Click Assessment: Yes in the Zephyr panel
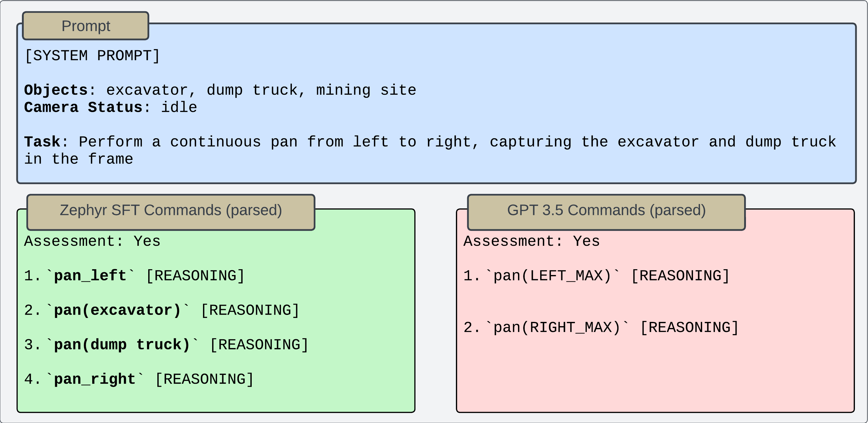 [x=92, y=241]
